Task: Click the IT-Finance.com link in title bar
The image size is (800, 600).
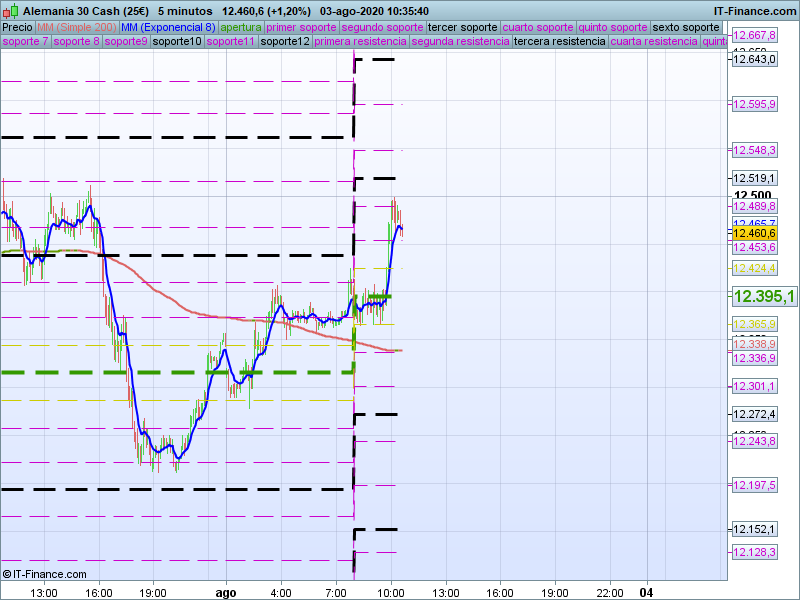Action: tap(755, 10)
